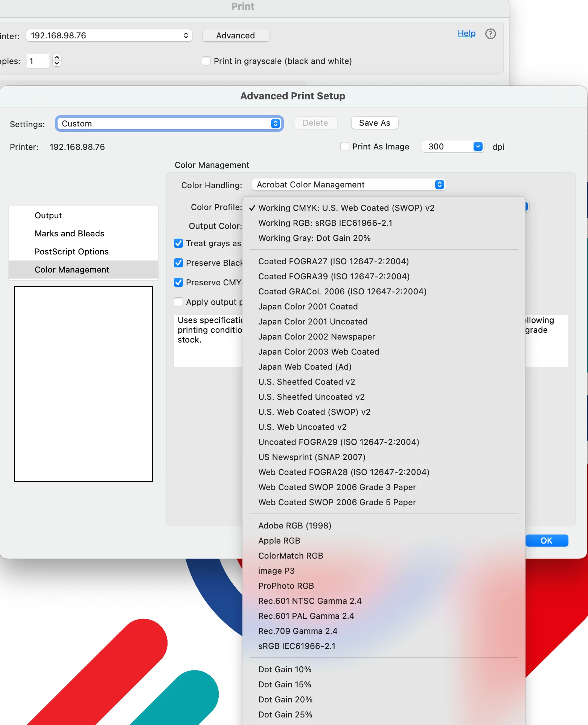The height and width of the screenshot is (725, 588).
Task: Select US Newsprint (SNAP 2007)
Action: pyautogui.click(x=384, y=457)
